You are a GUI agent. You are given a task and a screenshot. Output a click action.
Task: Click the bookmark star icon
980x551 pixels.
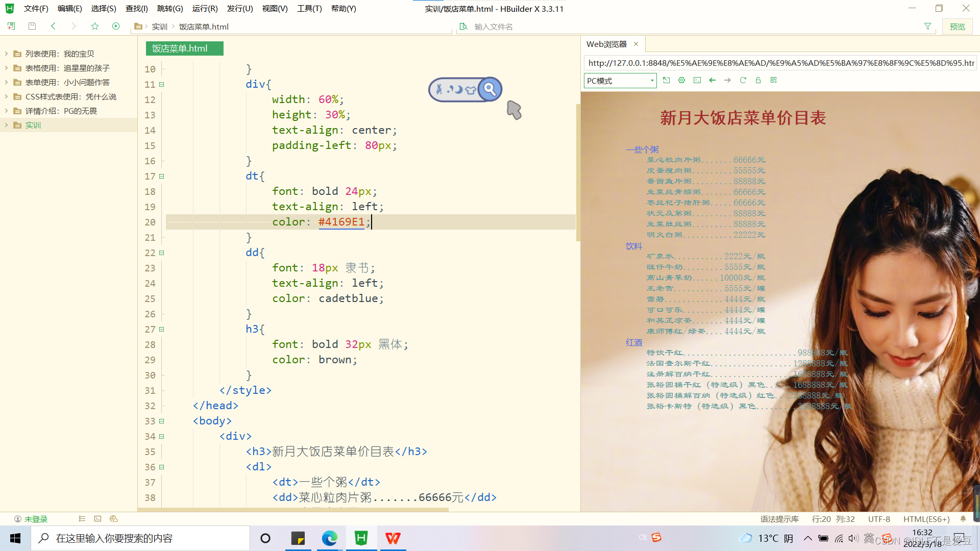95,26
